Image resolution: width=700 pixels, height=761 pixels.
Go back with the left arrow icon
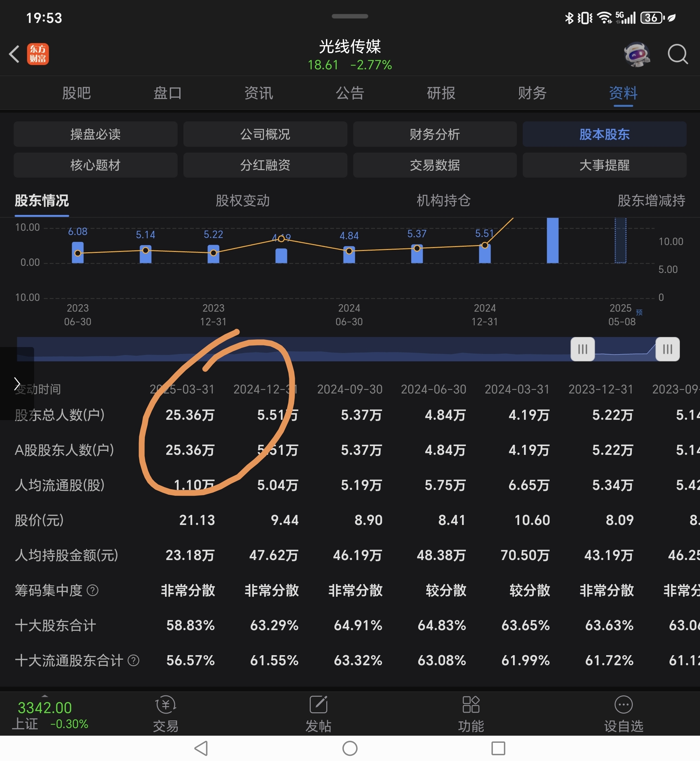pyautogui.click(x=14, y=54)
